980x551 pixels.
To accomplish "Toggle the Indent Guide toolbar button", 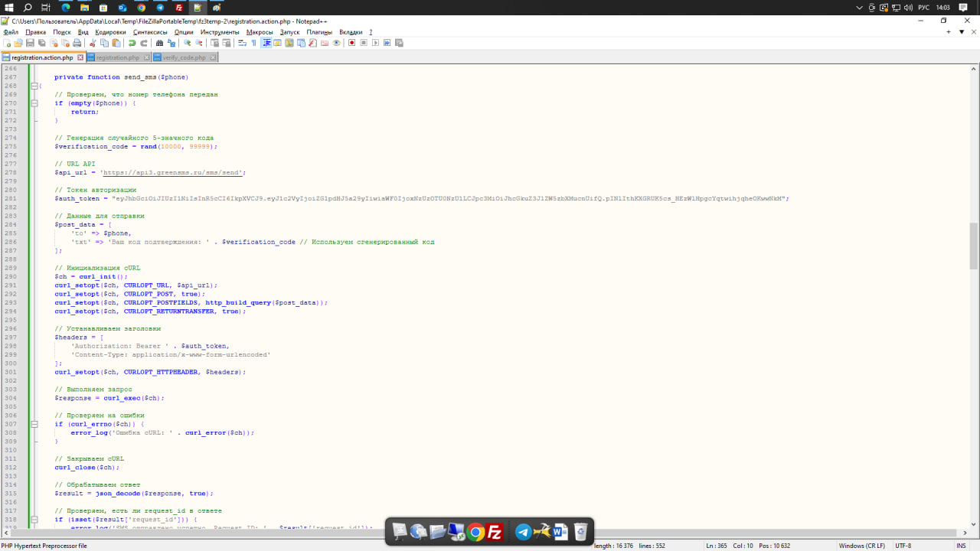I will coord(266,43).
